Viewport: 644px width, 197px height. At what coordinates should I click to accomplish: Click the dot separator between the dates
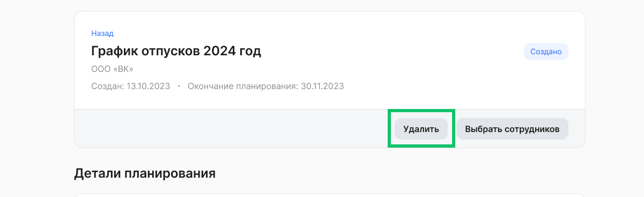(179, 86)
